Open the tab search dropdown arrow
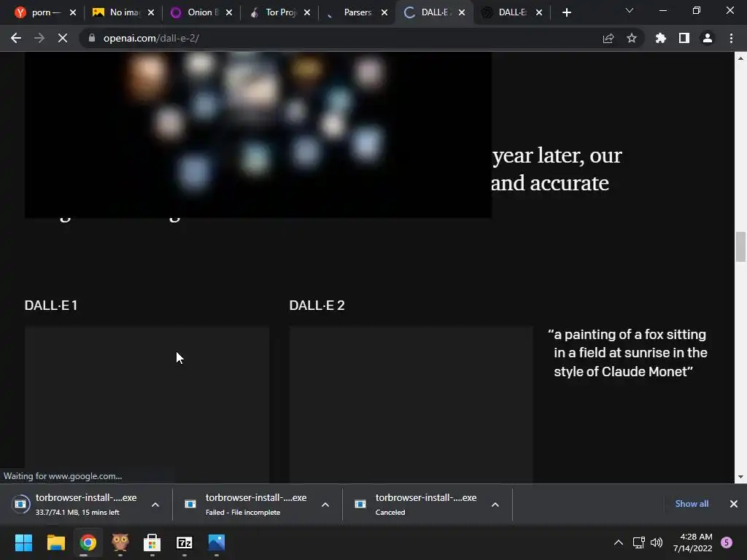The height and width of the screenshot is (560, 747). click(x=630, y=10)
